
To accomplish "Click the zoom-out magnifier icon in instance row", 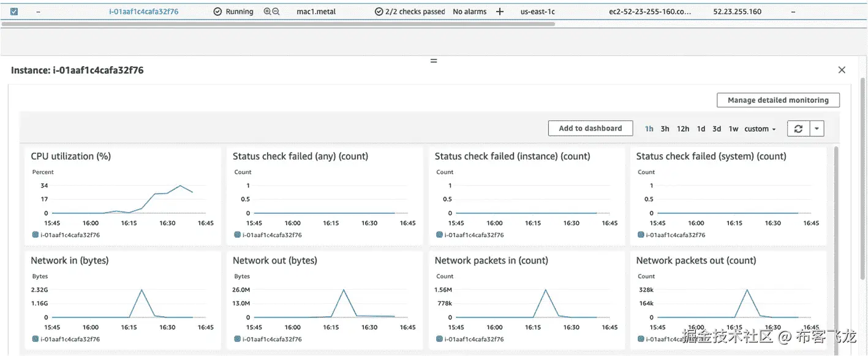I will (x=276, y=12).
